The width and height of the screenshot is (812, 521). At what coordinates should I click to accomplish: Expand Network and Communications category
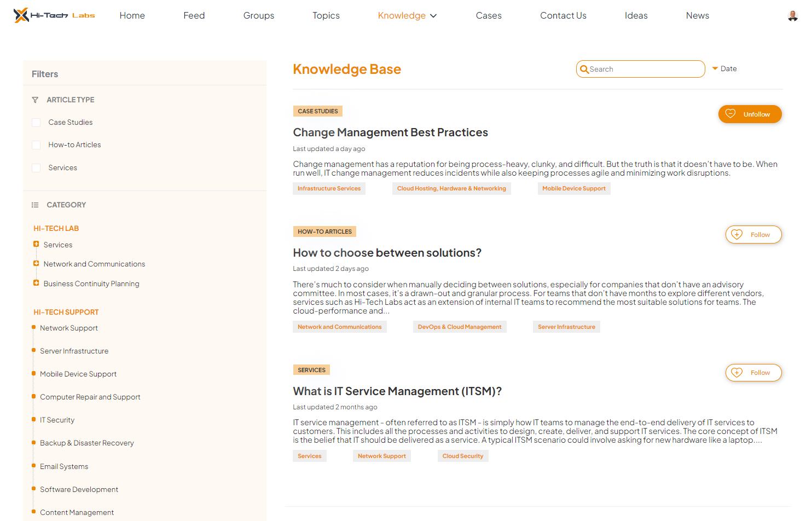36,263
